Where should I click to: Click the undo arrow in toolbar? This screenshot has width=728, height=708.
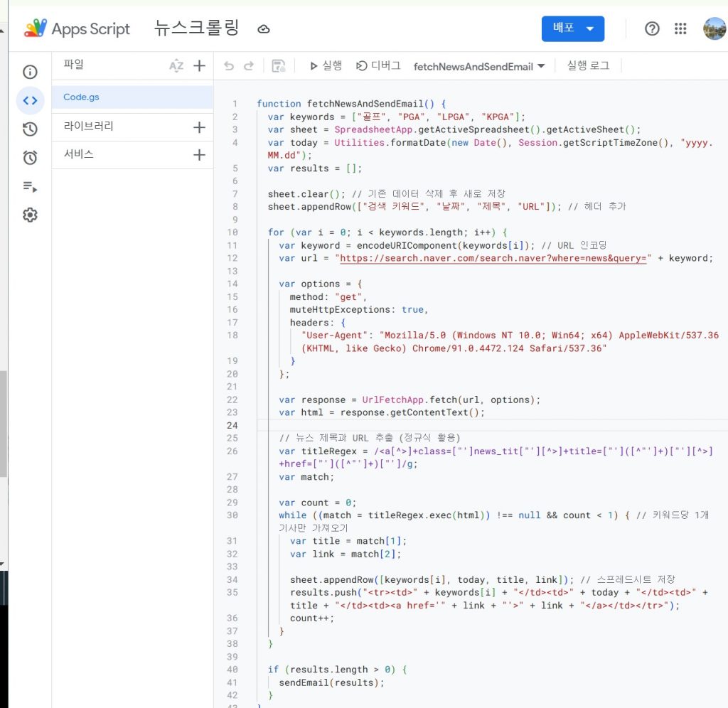coord(229,66)
